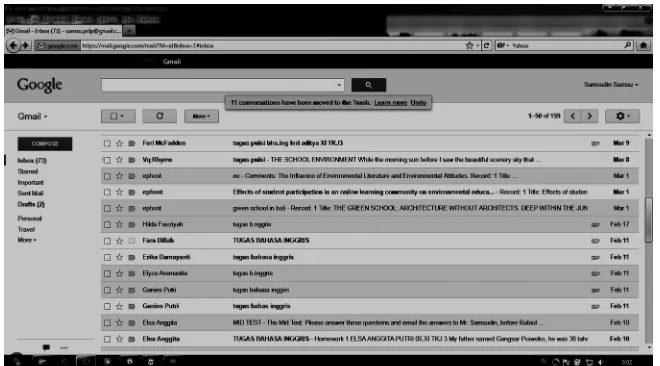Star the email from Feri McFadden
Viewport: 660px width, 366px height.
pyautogui.click(x=120, y=143)
